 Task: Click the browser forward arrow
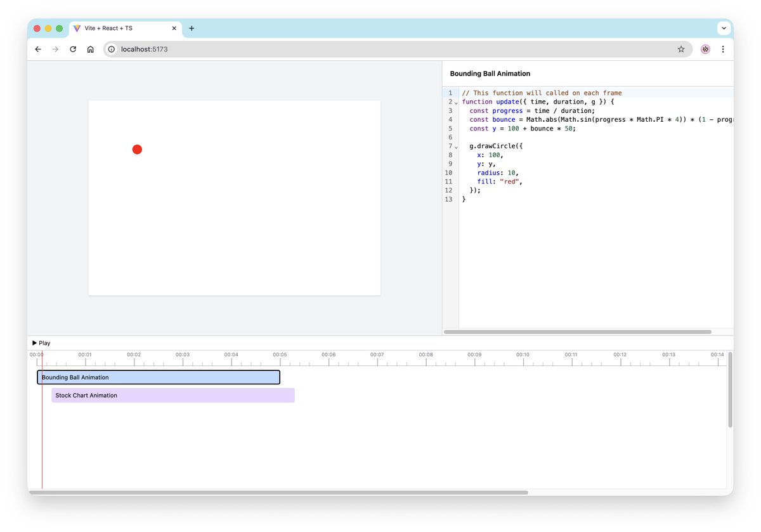(55, 49)
